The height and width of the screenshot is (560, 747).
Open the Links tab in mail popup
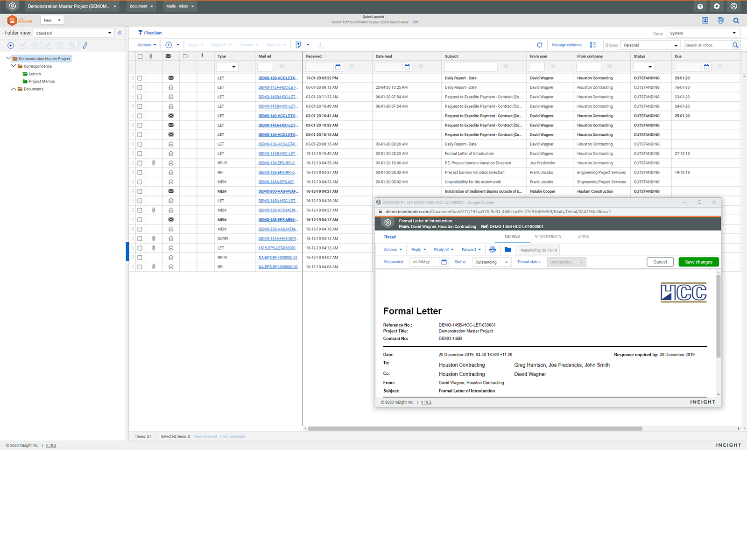(583, 237)
